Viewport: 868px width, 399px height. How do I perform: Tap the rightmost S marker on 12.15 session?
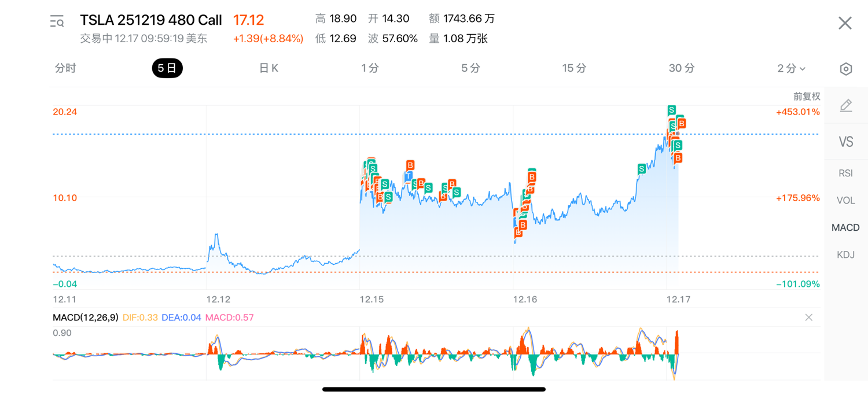click(456, 192)
